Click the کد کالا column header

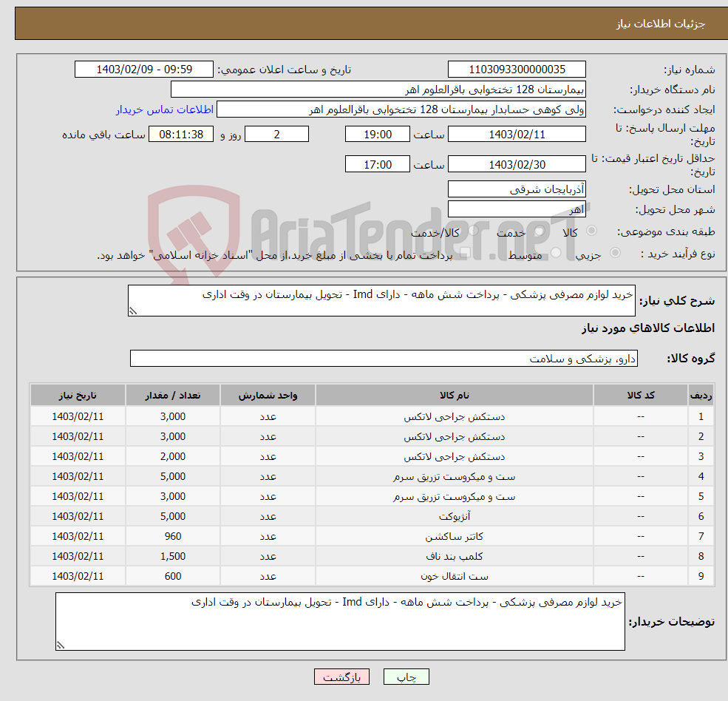click(x=641, y=396)
